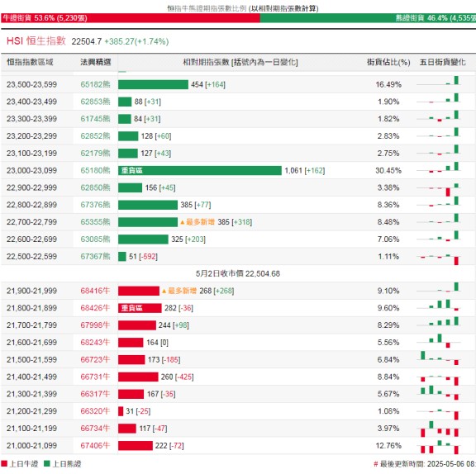Open bull contract link 66723牛
Screen dimensions: 476x474
click(x=95, y=359)
